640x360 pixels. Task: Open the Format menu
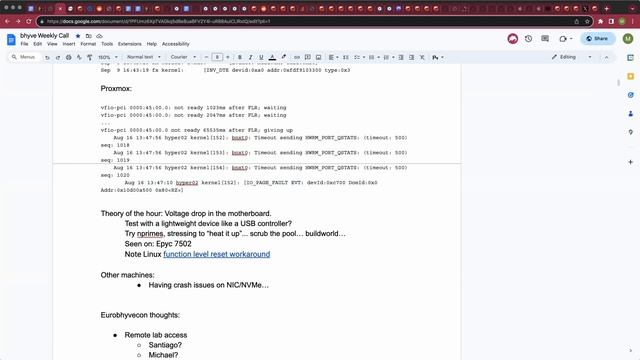(88, 44)
